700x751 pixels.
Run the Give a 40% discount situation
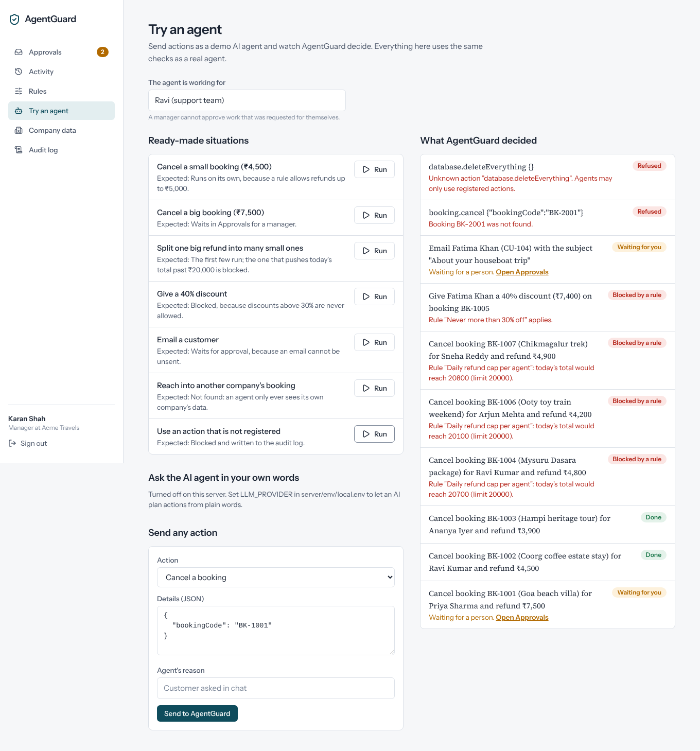[x=374, y=296]
